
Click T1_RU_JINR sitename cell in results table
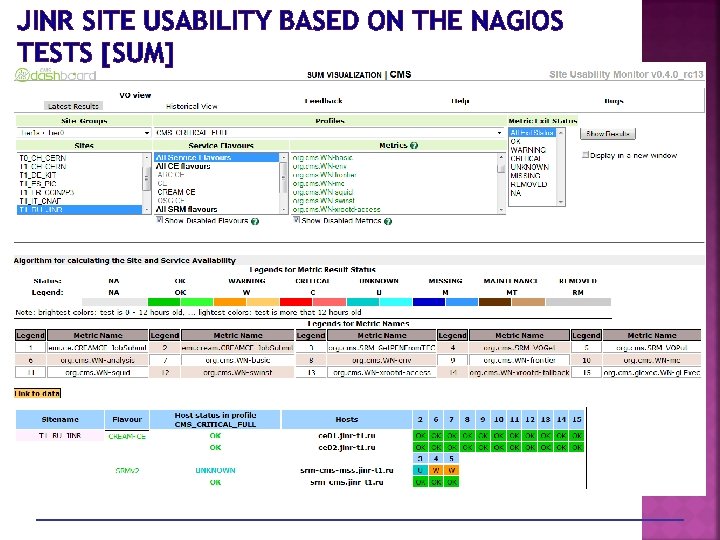[60, 435]
